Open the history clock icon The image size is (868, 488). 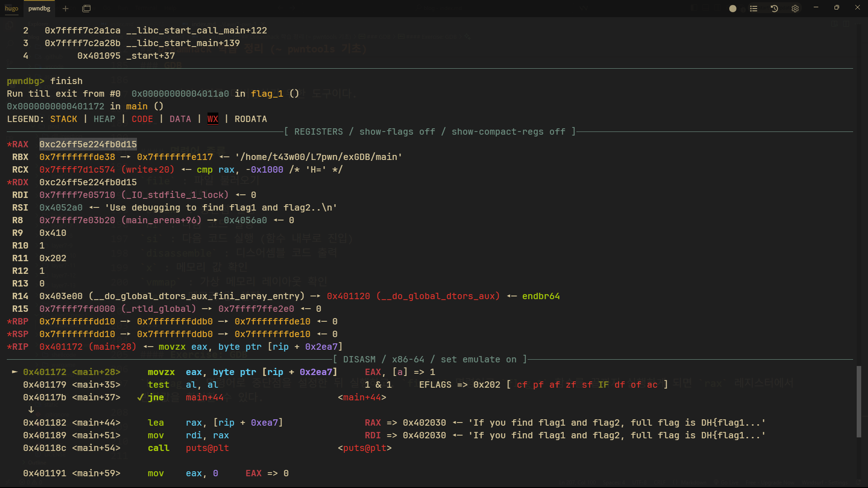(x=774, y=9)
